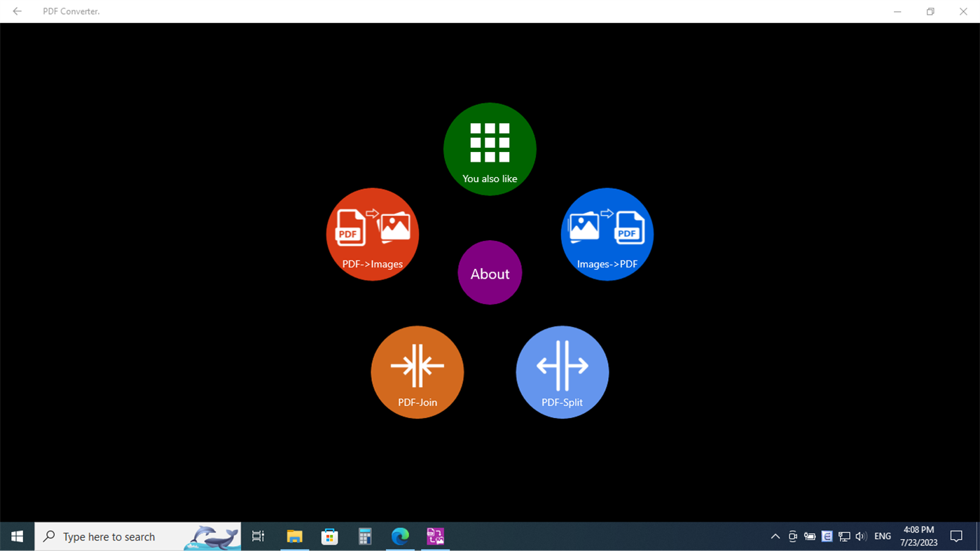Open Task View on the taskbar
The image size is (980, 551).
pos(258,536)
